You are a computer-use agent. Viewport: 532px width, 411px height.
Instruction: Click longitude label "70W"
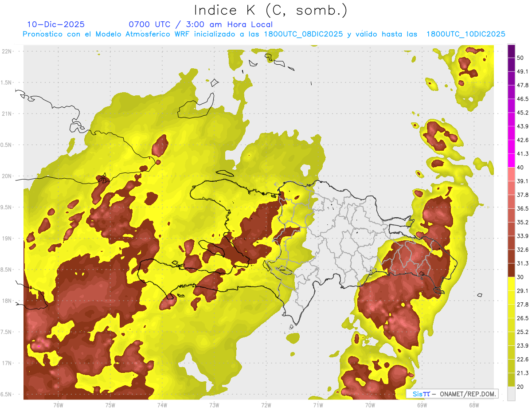point(370,405)
